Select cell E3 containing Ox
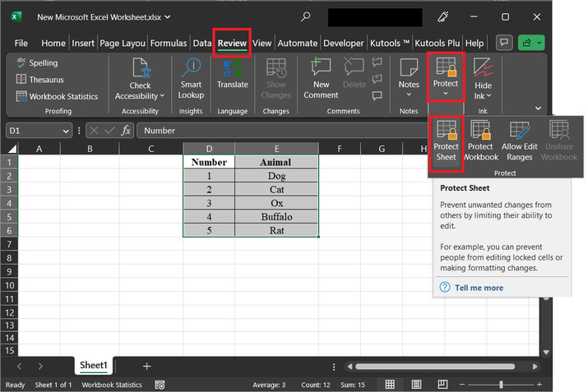The image size is (588, 392). pos(276,203)
